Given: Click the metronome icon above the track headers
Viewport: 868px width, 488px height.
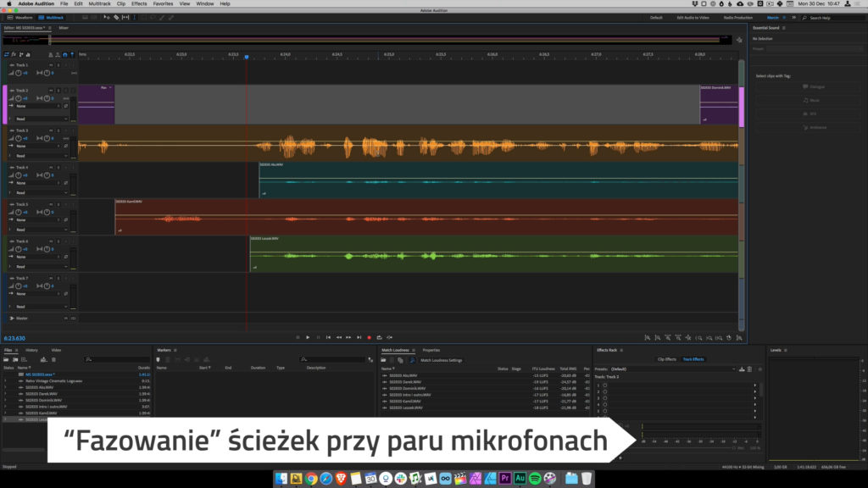Looking at the screenshot, I should (x=64, y=54).
